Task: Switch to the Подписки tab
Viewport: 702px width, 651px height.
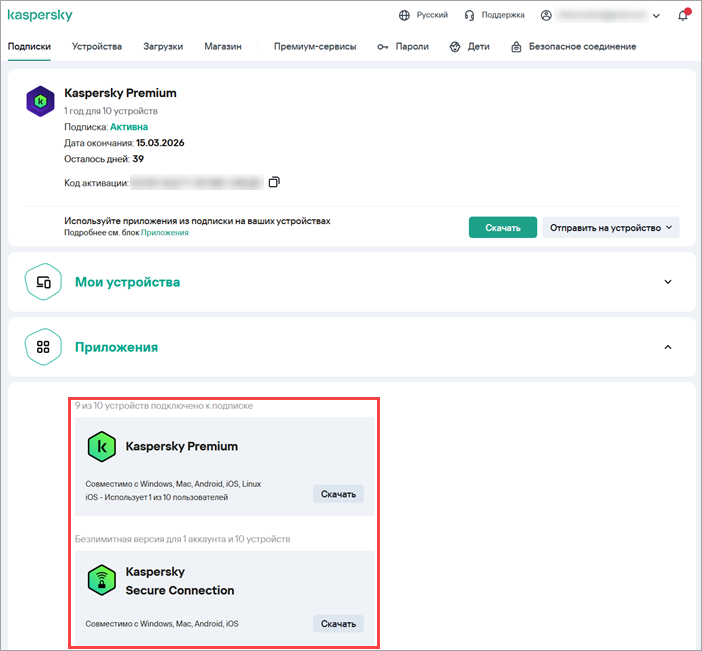Action: [29, 47]
